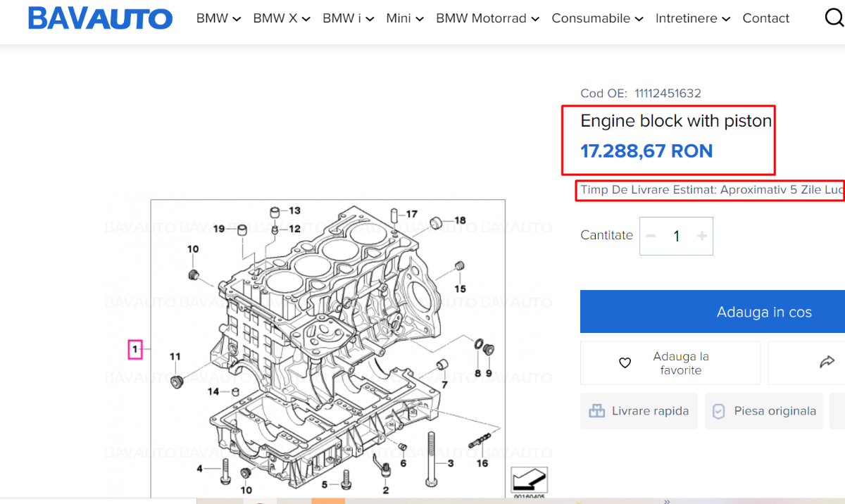Click the heart favorite icon
The image size is (845, 504).
625,363
